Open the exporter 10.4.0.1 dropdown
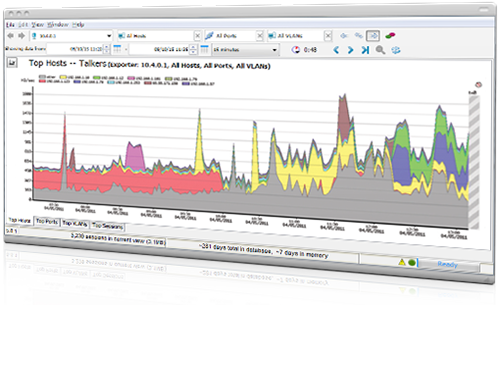The image size is (500, 375). click(x=71, y=36)
